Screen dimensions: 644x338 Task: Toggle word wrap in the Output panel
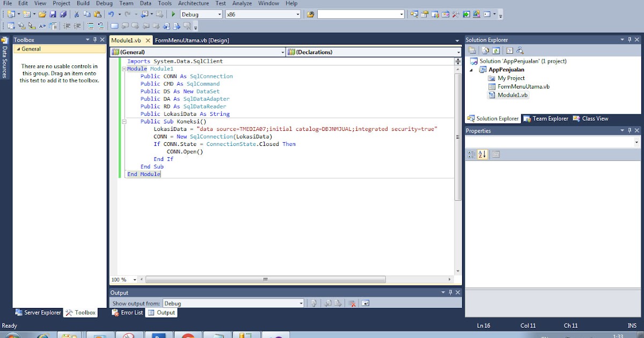tap(365, 303)
